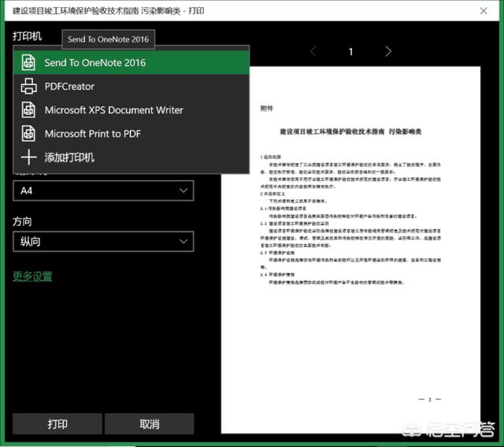Click the Microsoft XPS Document Writer icon
504x447 pixels.
click(28, 110)
